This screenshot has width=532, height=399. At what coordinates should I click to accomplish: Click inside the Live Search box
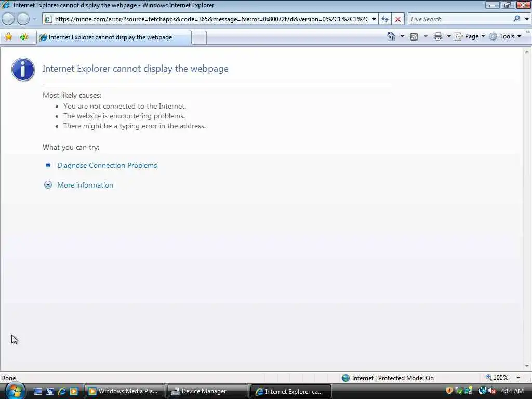point(460,19)
